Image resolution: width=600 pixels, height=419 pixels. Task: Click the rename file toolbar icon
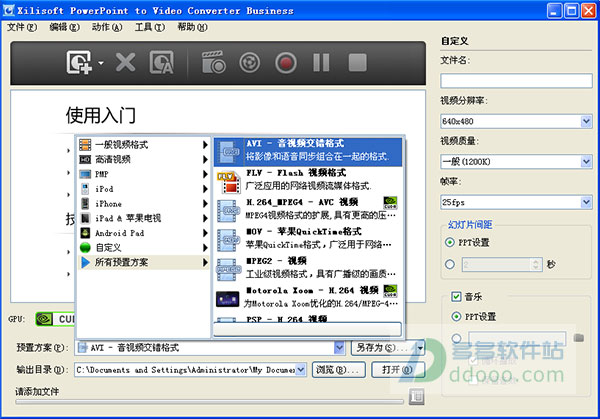[x=161, y=62]
